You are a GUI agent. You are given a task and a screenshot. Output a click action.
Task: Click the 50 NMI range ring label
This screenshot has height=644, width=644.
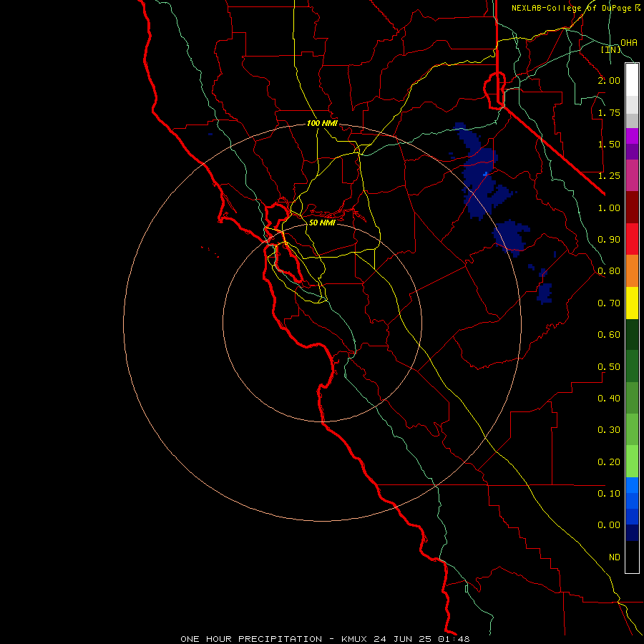pos(322,223)
